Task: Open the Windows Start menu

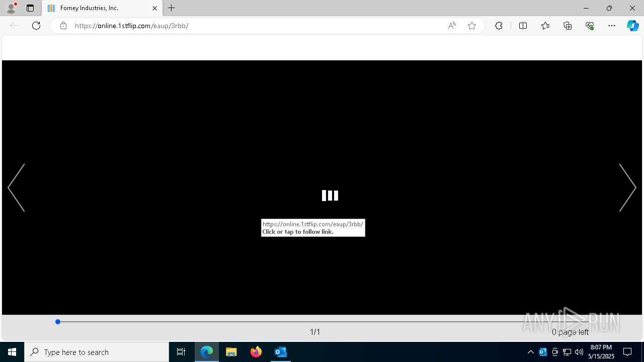Action: (12, 352)
